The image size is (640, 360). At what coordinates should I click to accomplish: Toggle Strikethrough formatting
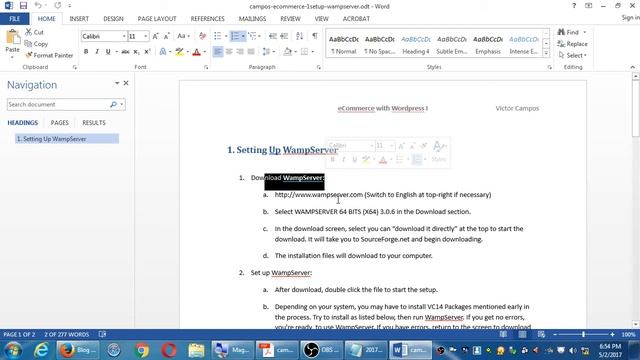(125, 52)
